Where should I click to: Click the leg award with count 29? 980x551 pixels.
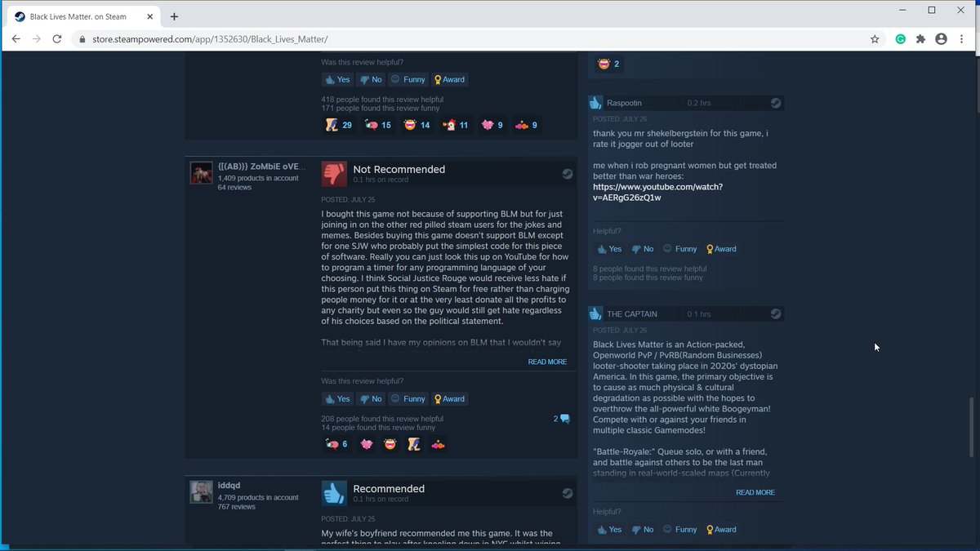pyautogui.click(x=339, y=125)
